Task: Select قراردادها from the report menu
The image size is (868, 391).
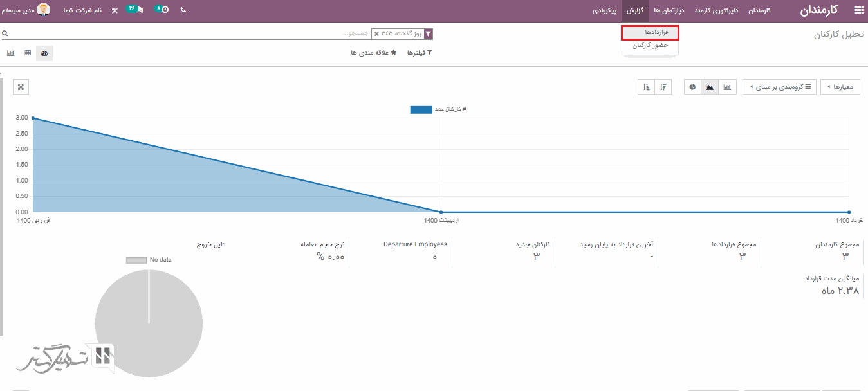Action: pyautogui.click(x=651, y=32)
